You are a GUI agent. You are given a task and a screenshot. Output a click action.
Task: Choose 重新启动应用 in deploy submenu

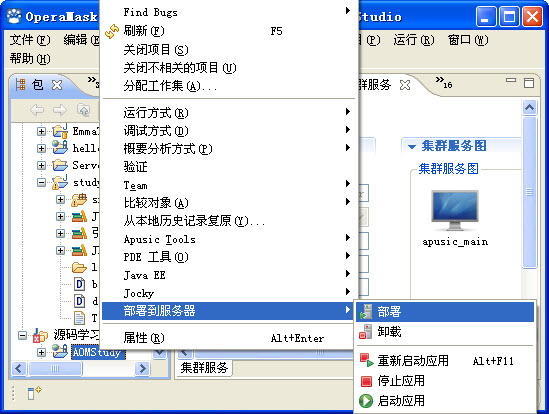[445, 360]
